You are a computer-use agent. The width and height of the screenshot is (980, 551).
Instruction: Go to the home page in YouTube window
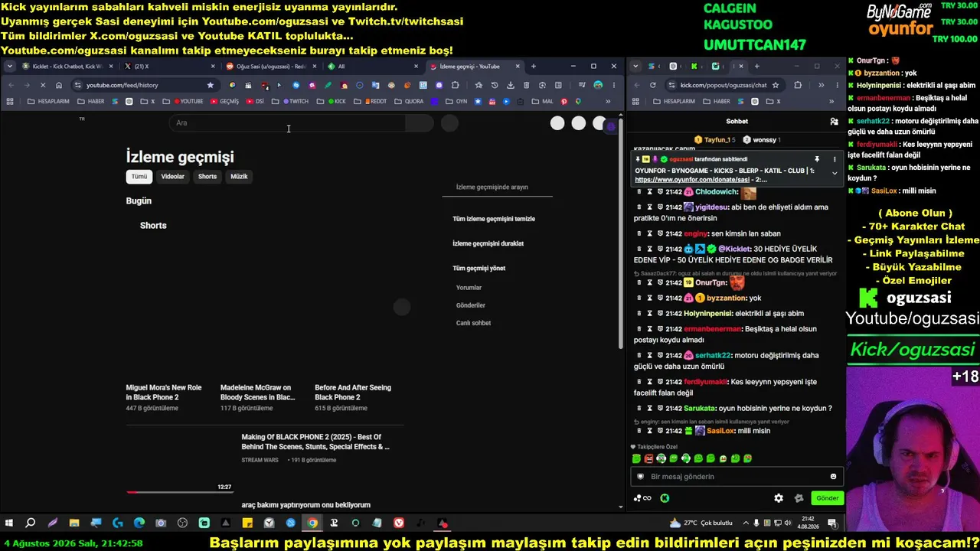(x=59, y=85)
